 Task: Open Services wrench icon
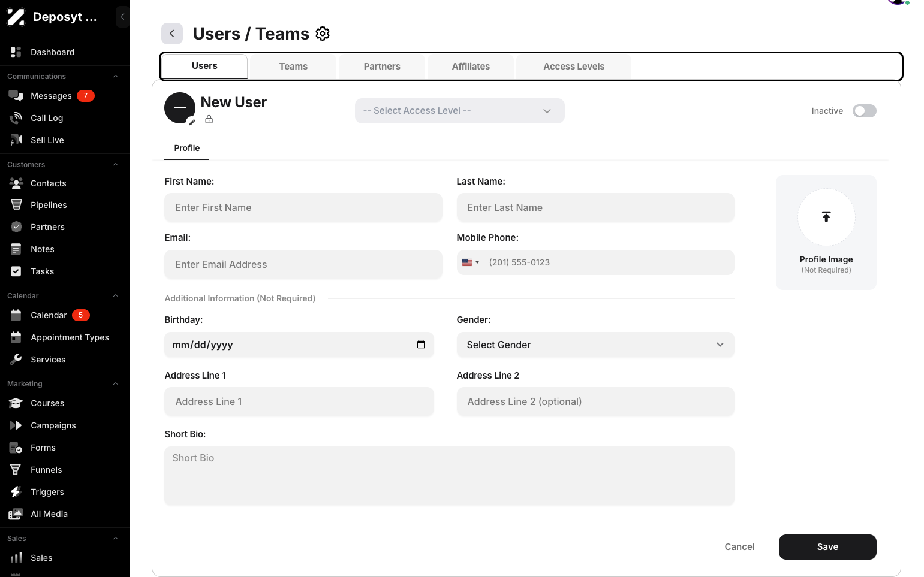tap(16, 360)
